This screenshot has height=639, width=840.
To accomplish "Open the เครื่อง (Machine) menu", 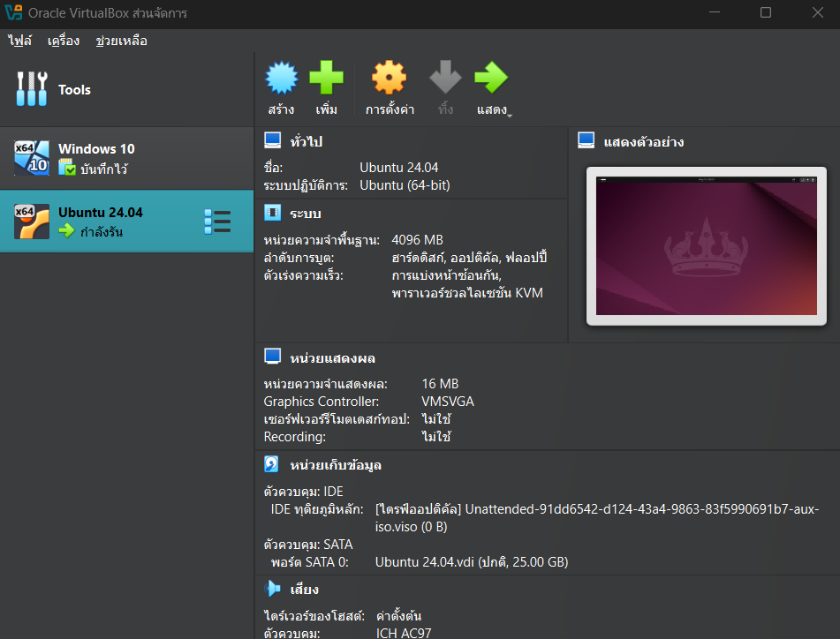I will tap(64, 41).
